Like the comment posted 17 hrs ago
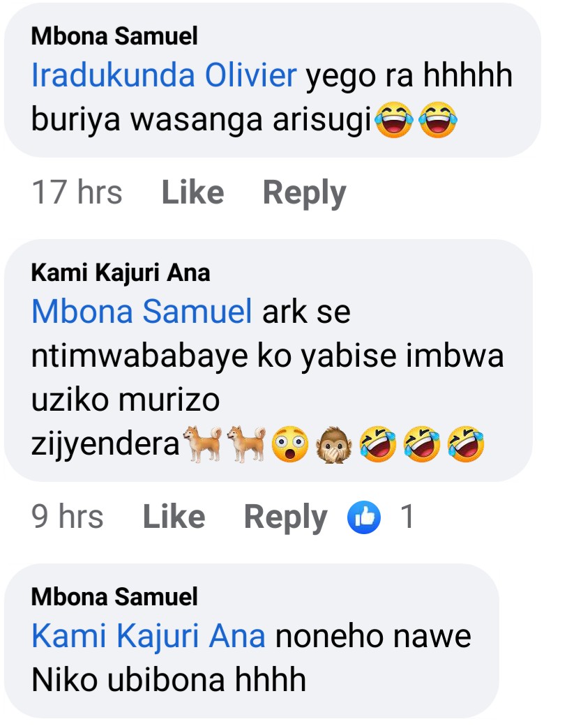 tap(192, 193)
